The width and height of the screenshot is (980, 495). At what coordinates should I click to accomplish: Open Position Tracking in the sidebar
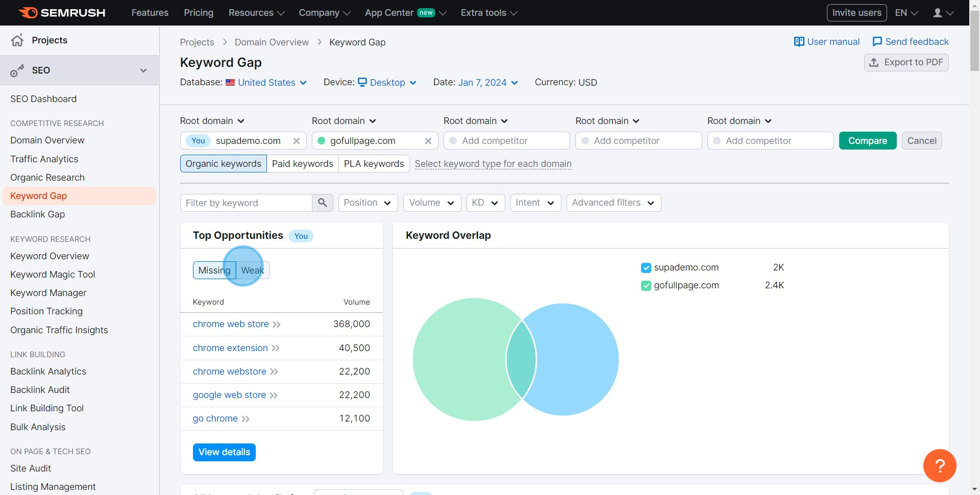click(x=46, y=311)
